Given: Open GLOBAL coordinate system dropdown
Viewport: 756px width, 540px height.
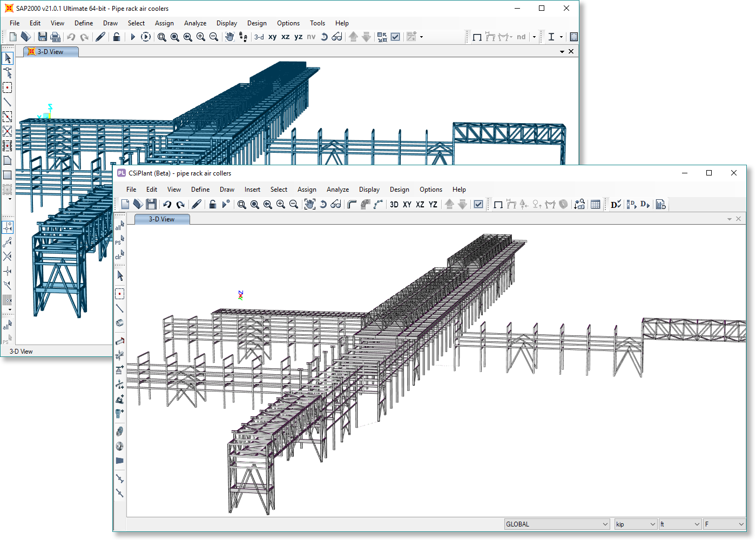Looking at the screenshot, I should point(557,524).
